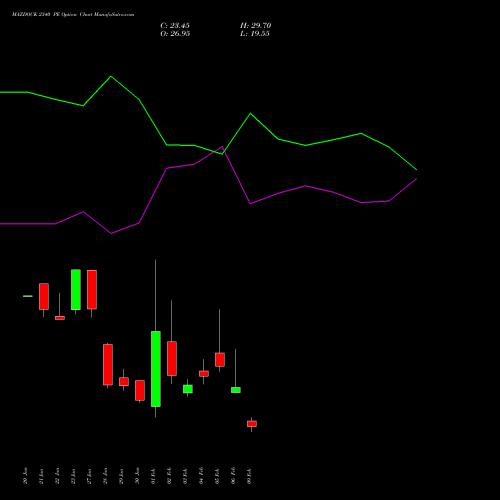This screenshot has height=500, width=500.
Task: Click the small red candlestick above 29 Jan
Action: click(x=124, y=382)
